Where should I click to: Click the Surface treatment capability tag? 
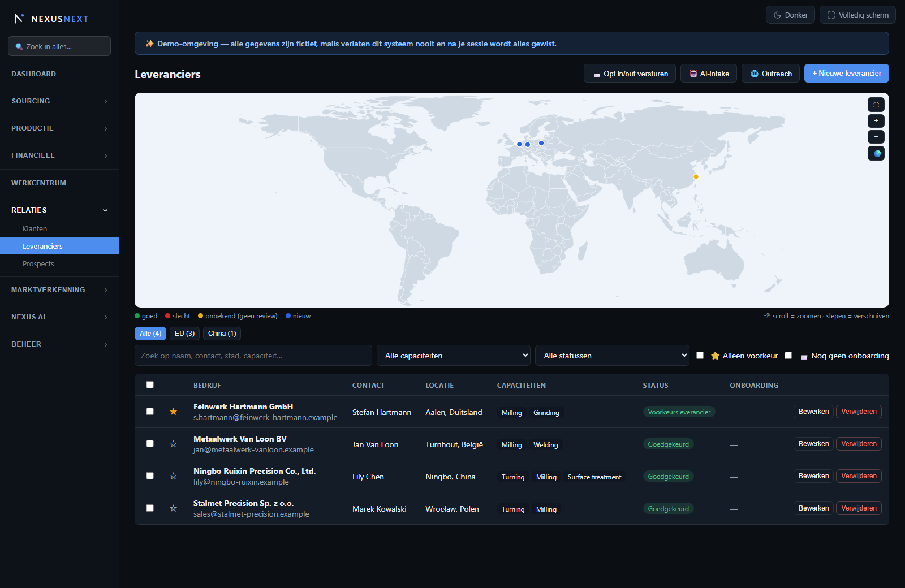(x=594, y=477)
